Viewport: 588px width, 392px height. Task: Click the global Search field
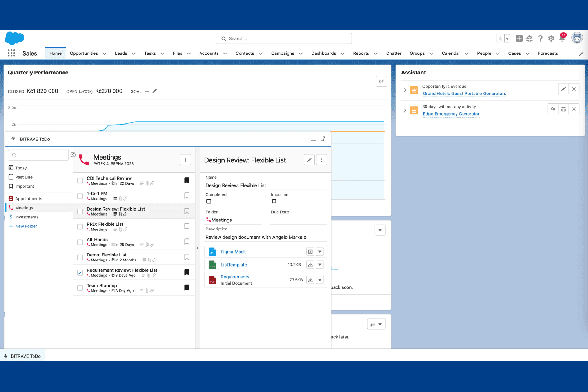284,38
